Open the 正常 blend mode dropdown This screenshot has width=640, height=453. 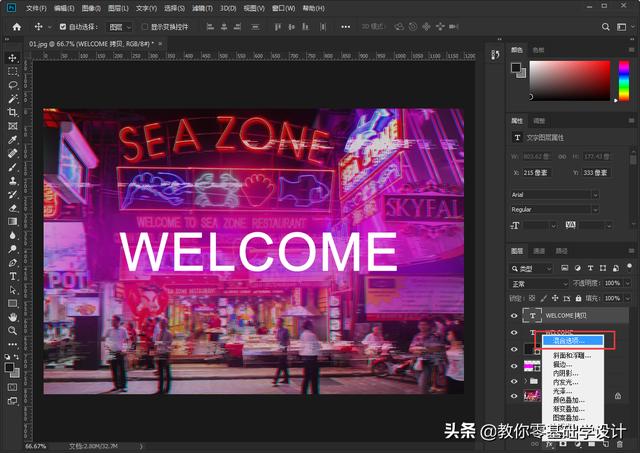point(539,284)
